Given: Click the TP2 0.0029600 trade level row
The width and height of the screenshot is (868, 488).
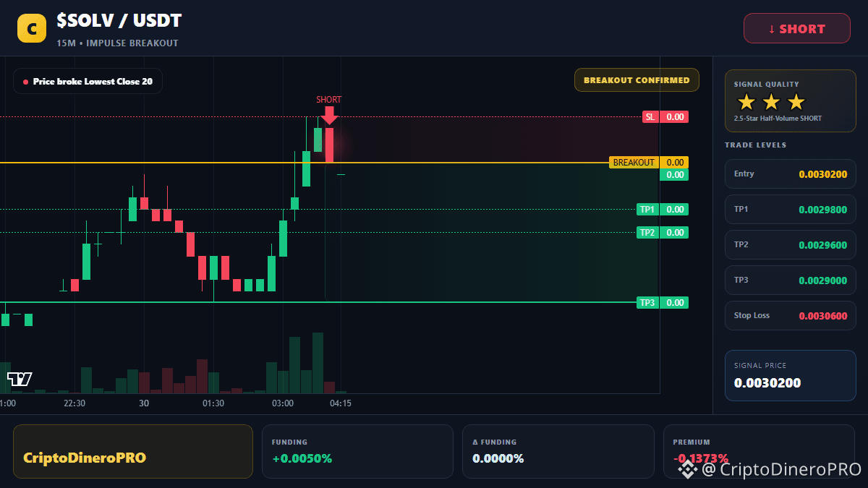Looking at the screenshot, I should tap(790, 245).
